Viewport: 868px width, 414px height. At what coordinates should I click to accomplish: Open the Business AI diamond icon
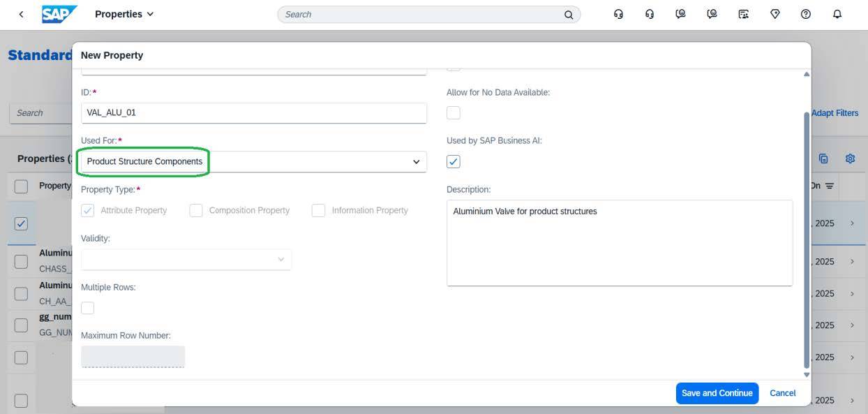click(775, 14)
